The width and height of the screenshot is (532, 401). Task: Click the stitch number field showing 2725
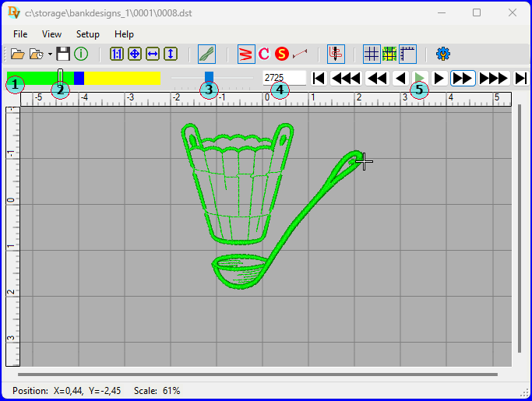point(284,78)
